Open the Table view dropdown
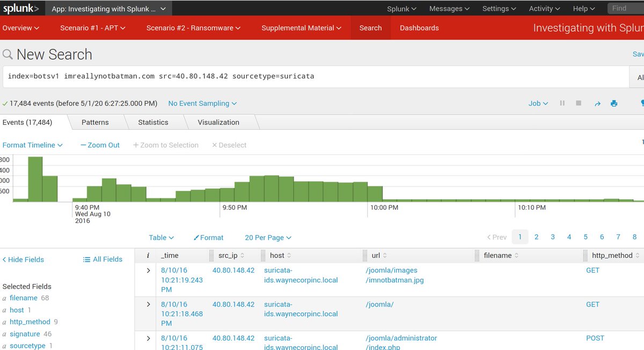Viewport: 644px width, 350px height. coord(162,237)
